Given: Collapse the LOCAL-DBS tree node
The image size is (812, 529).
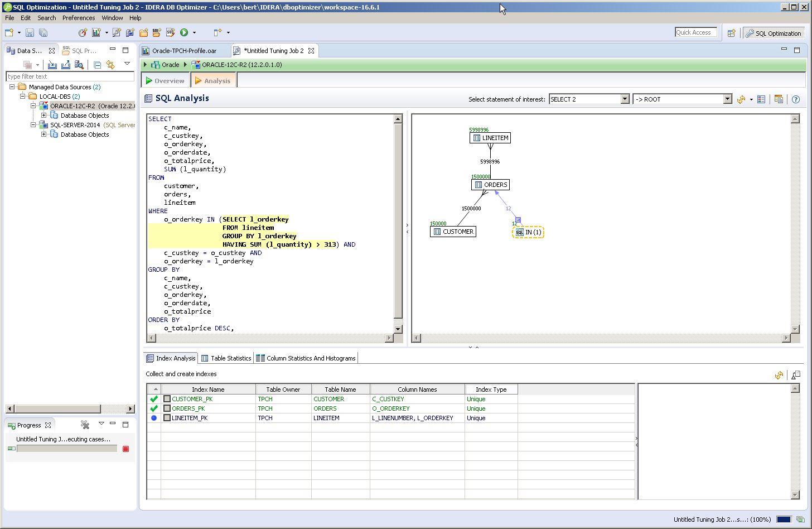Looking at the screenshot, I should tap(23, 97).
